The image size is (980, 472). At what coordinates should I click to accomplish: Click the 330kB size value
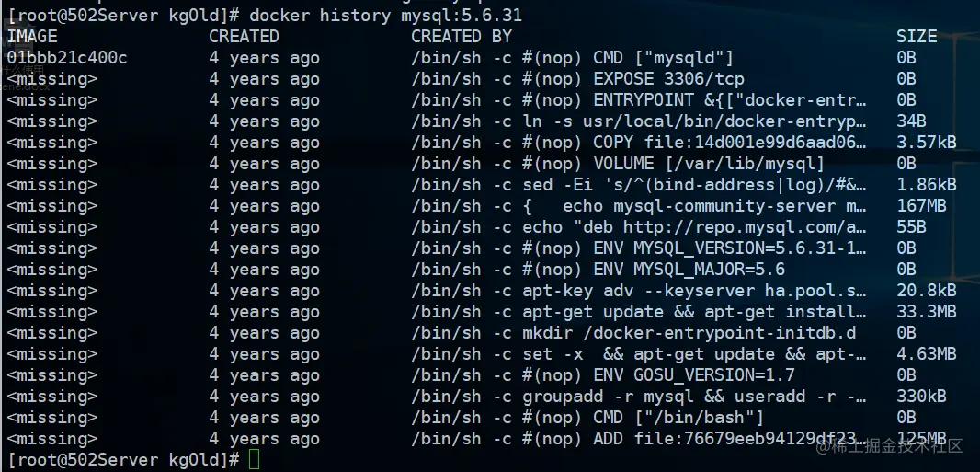click(921, 397)
